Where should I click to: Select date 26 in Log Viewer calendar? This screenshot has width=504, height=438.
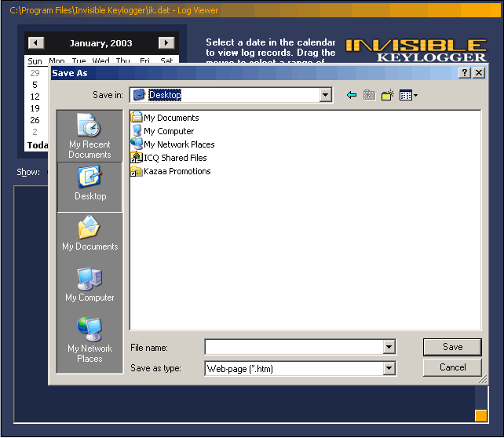(35, 120)
